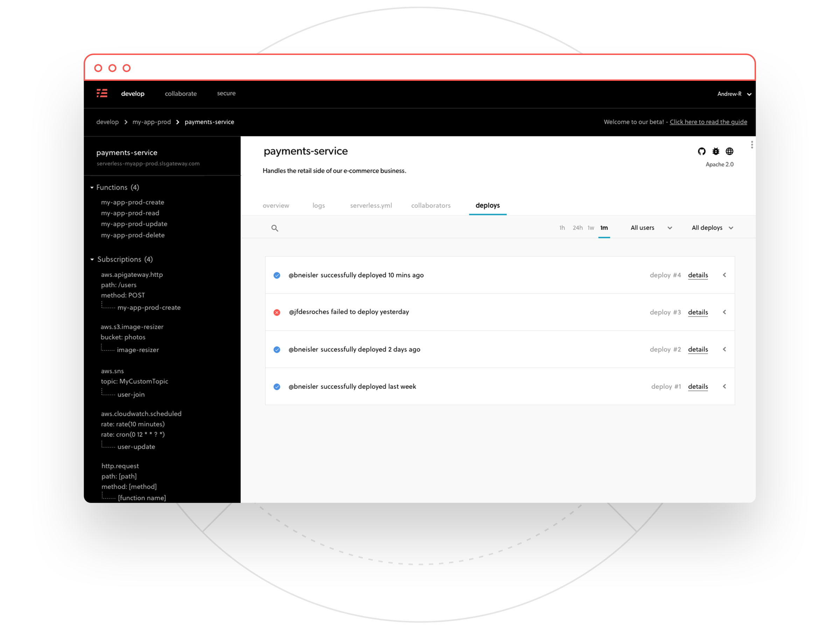Click the blue success checkmark on deploy #4
The height and width of the screenshot is (630, 840).
[x=277, y=275]
